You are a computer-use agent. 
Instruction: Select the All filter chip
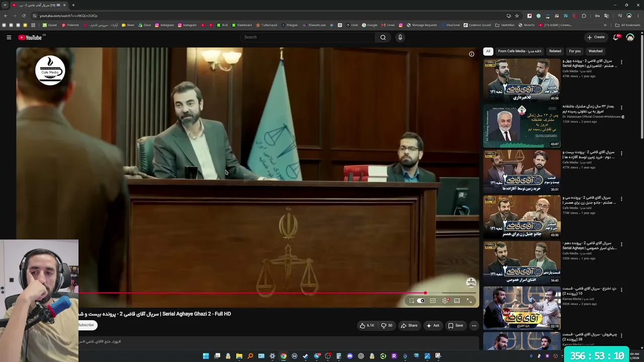pos(488,51)
